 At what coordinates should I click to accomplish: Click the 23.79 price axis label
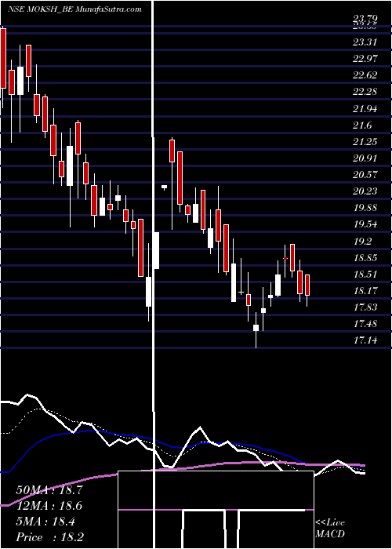pos(365,19)
